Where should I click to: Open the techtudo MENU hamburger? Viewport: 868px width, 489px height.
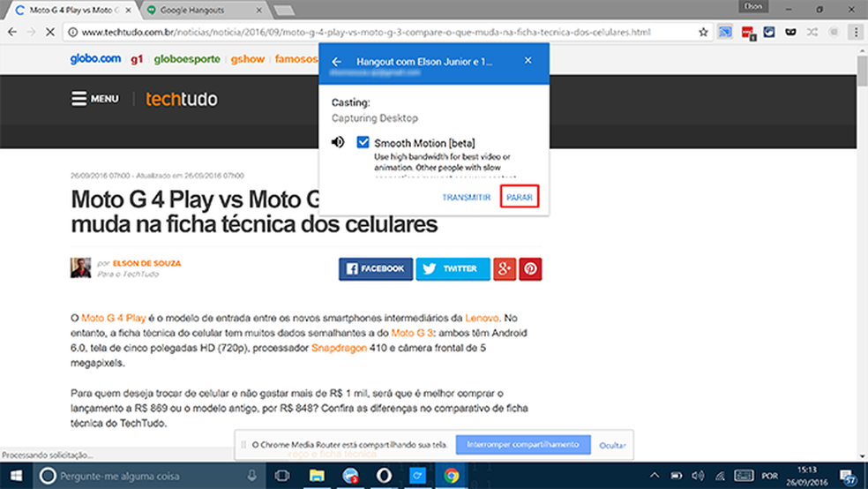[94, 99]
